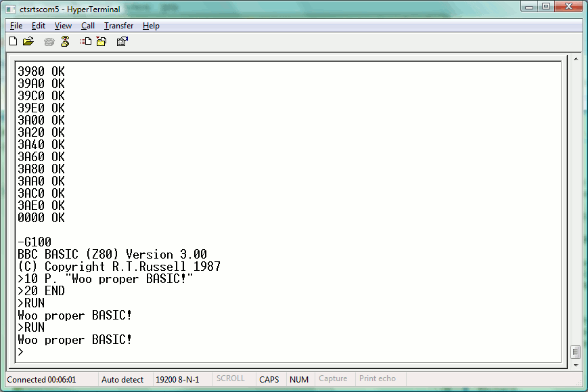Click the Connected 00:06:01 status entry

pos(41,379)
